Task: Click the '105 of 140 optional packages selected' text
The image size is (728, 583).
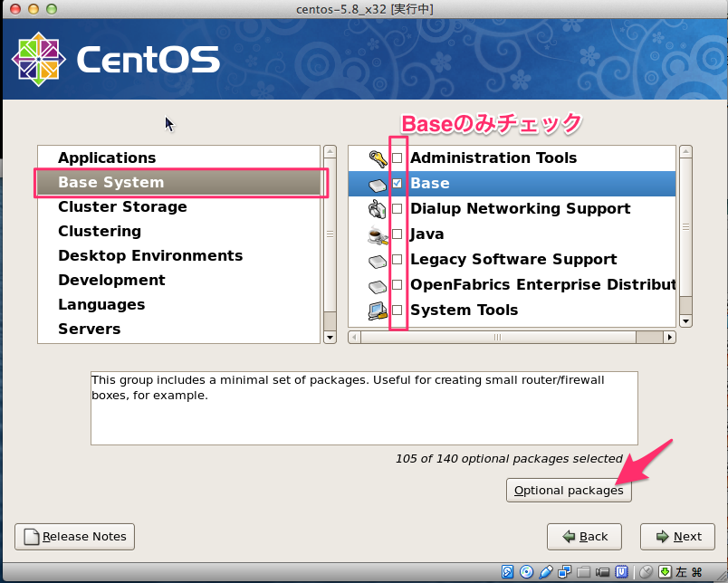Action: click(x=509, y=459)
